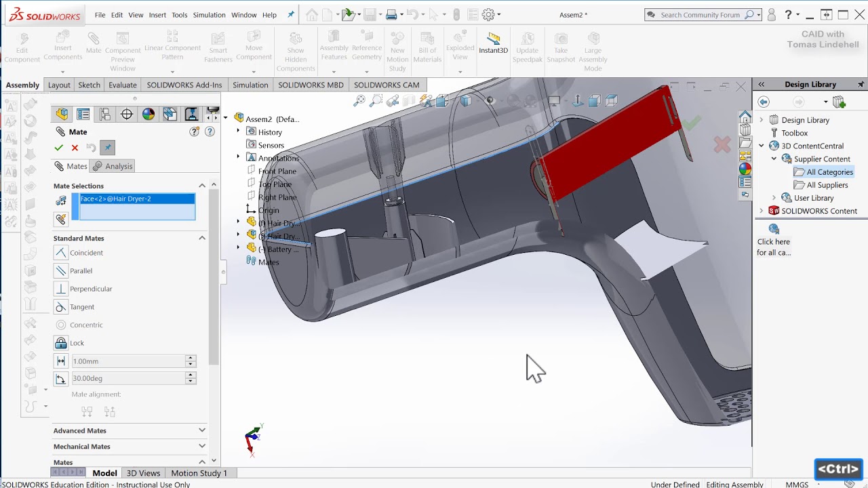
Task: Expand the Advanced Mates section
Action: 202,430
